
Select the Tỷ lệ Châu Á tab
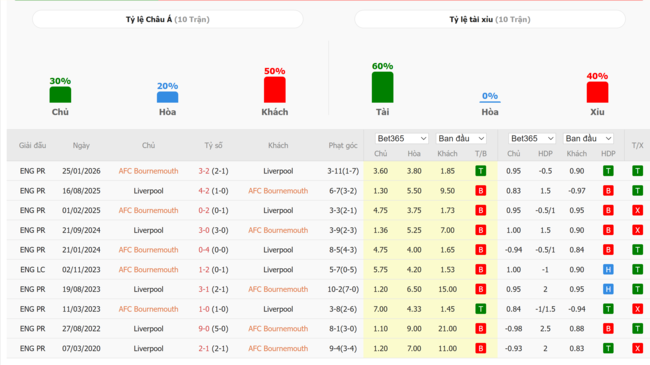167,19
